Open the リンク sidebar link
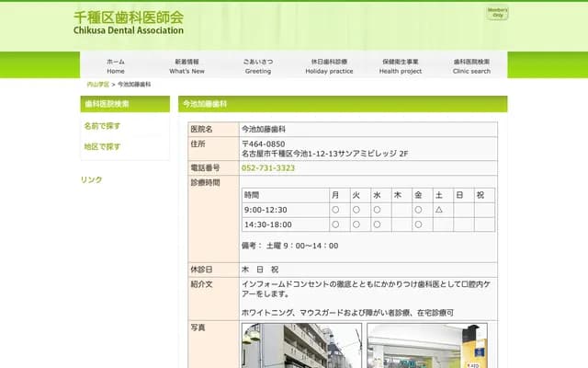Image resolution: width=588 pixels, height=368 pixels. click(92, 179)
